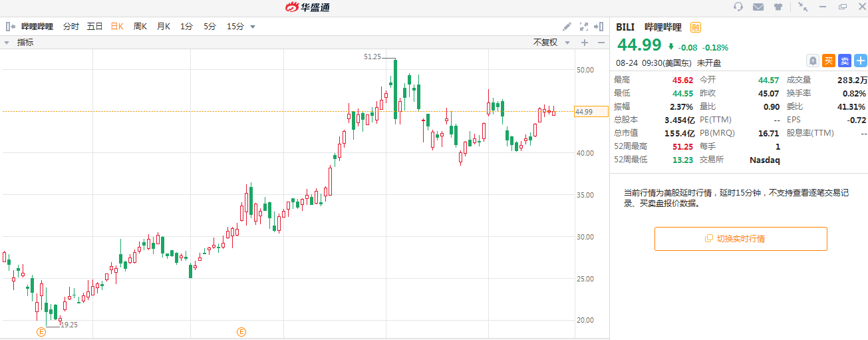Collapse the right quote panel

600,27
